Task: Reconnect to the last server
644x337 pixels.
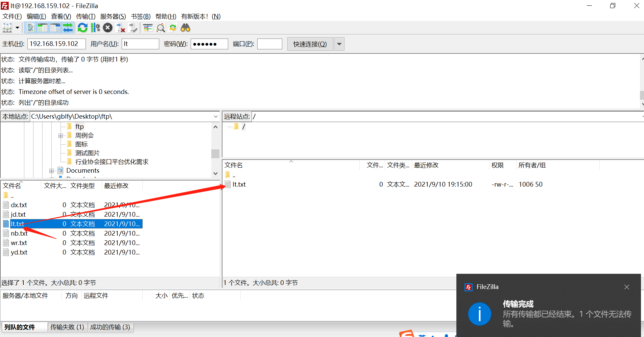Action: click(x=133, y=28)
